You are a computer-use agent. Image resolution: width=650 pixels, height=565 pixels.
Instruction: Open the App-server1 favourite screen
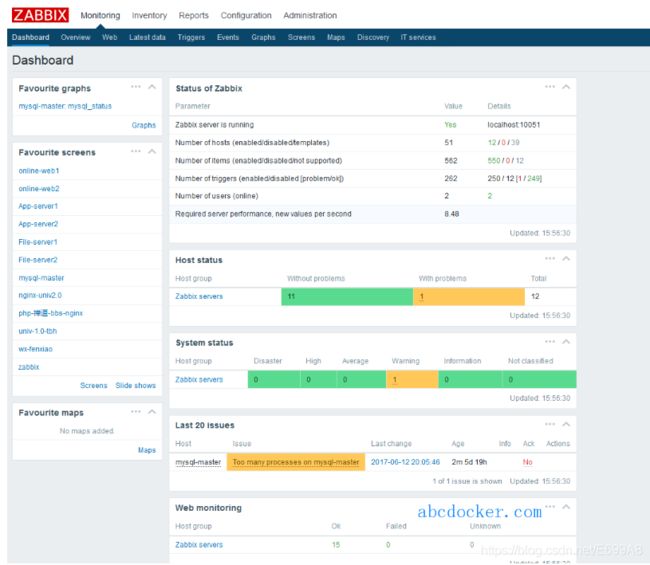[x=38, y=206]
